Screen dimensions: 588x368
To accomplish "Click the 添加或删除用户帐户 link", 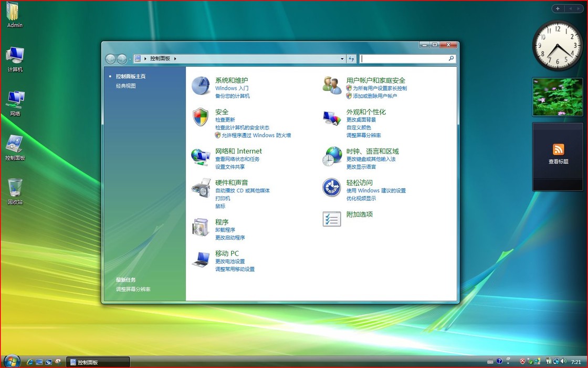I will click(x=375, y=96).
